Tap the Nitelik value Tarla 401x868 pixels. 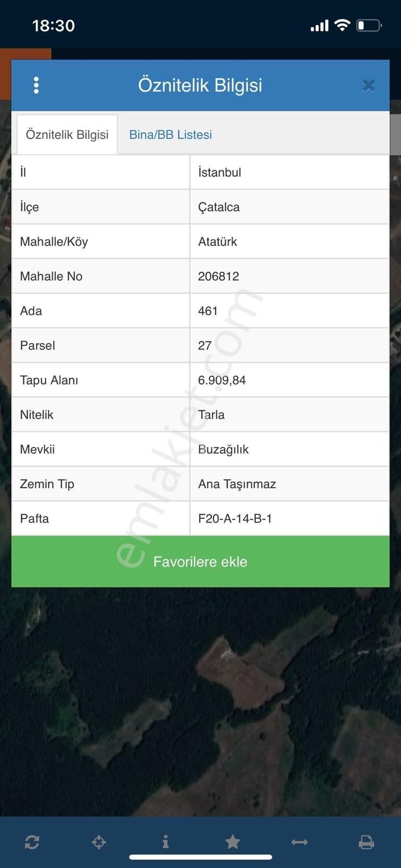coord(211,415)
